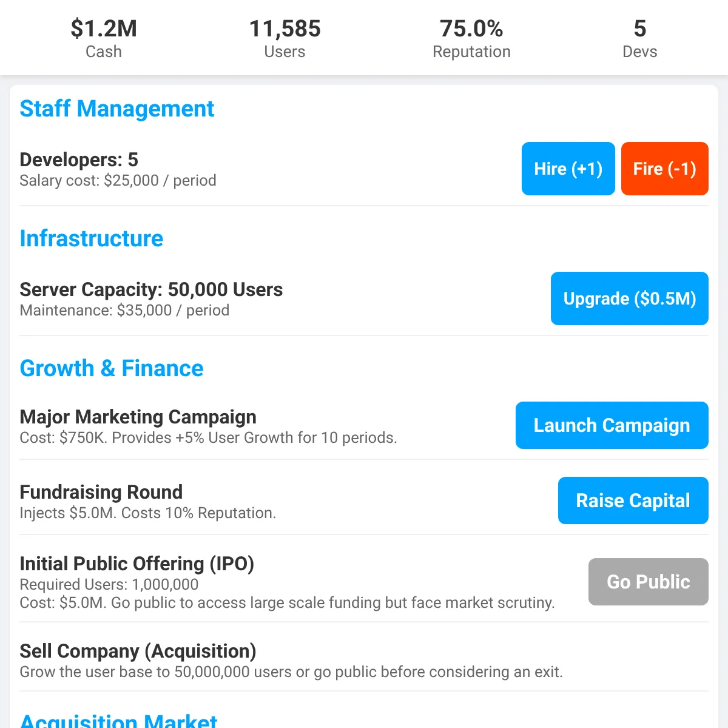Click the Staff Management heading

tap(117, 109)
